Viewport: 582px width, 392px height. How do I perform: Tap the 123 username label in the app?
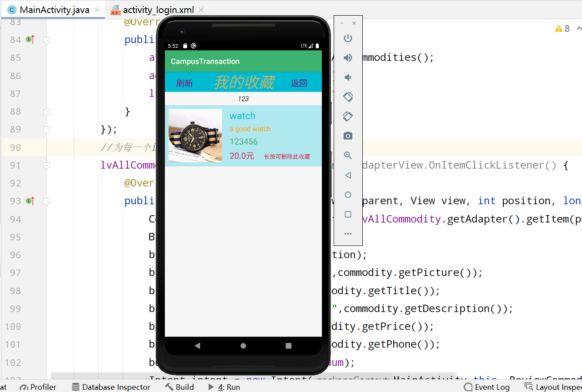[243, 99]
